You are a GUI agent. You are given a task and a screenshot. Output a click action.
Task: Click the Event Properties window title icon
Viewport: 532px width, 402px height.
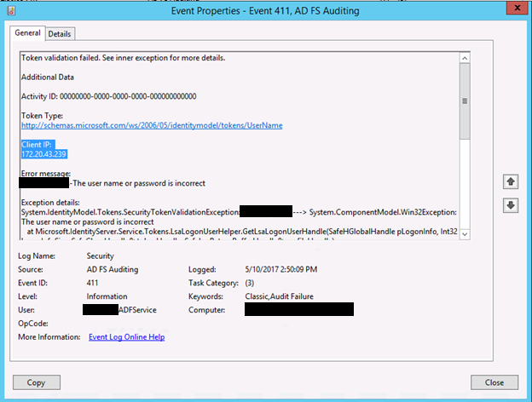[x=11, y=10]
